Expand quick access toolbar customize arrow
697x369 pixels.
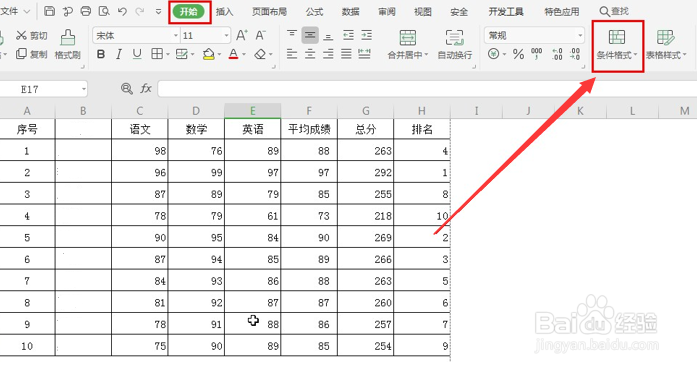tap(158, 12)
